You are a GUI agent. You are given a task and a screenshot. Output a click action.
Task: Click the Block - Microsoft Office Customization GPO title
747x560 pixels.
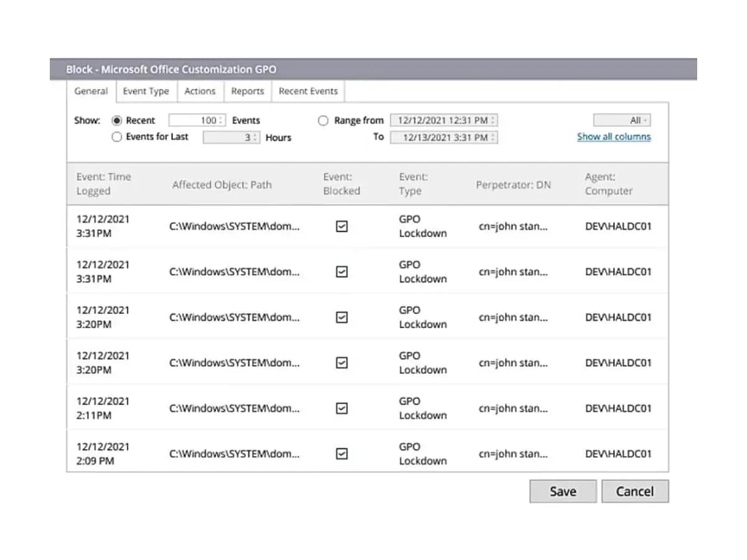(x=171, y=69)
